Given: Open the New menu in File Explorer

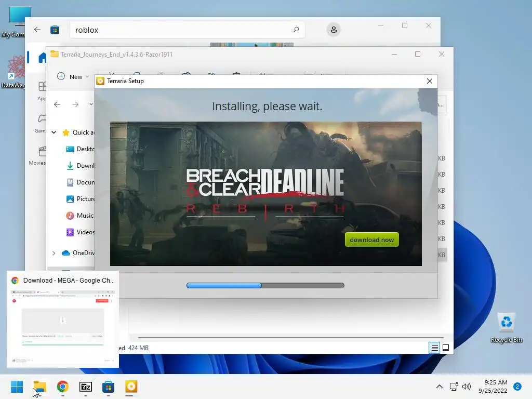Looking at the screenshot, I should 73,77.
